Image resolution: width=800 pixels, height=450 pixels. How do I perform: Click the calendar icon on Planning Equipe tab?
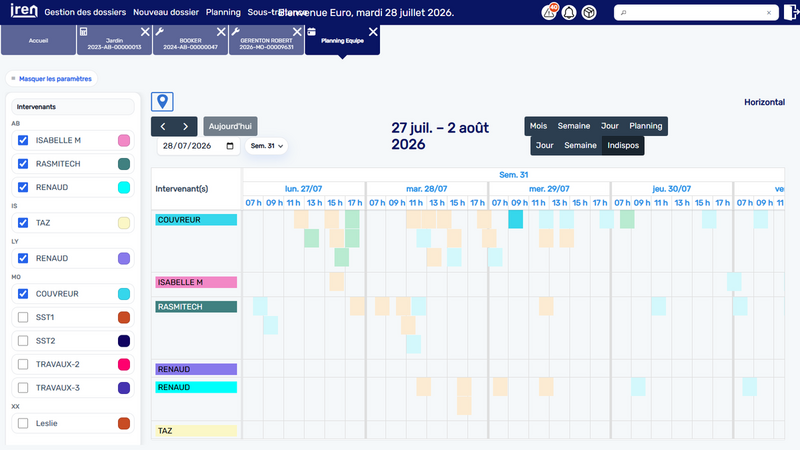tap(312, 32)
